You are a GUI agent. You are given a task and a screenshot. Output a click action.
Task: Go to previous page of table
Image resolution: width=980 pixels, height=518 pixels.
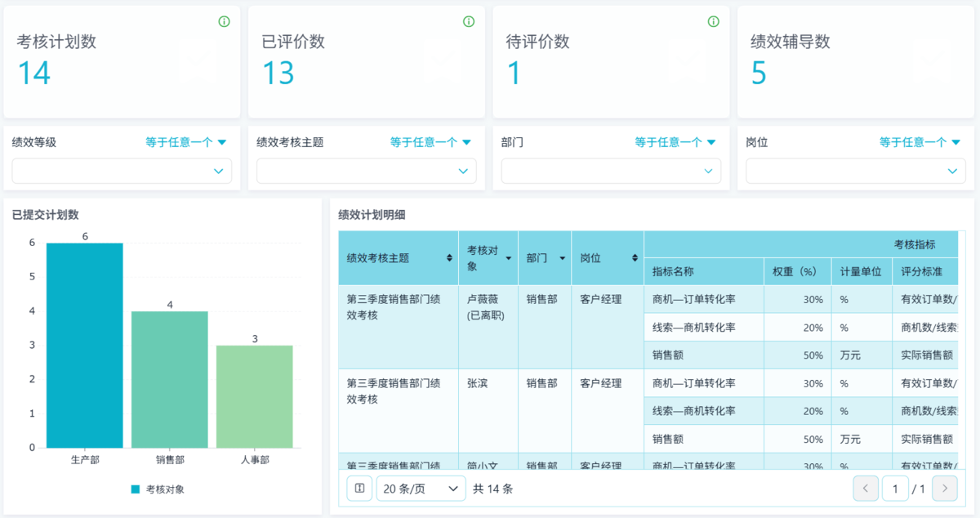(x=866, y=489)
